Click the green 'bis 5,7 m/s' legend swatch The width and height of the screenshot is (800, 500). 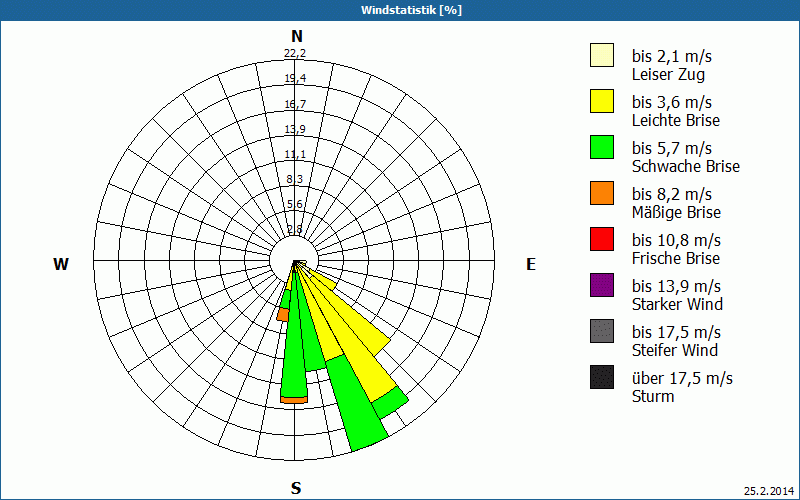[602, 147]
